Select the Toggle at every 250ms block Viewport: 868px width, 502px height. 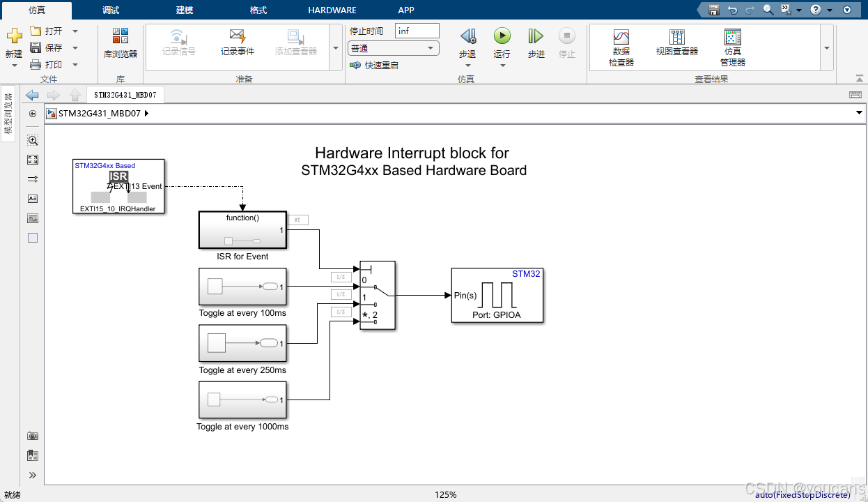242,344
